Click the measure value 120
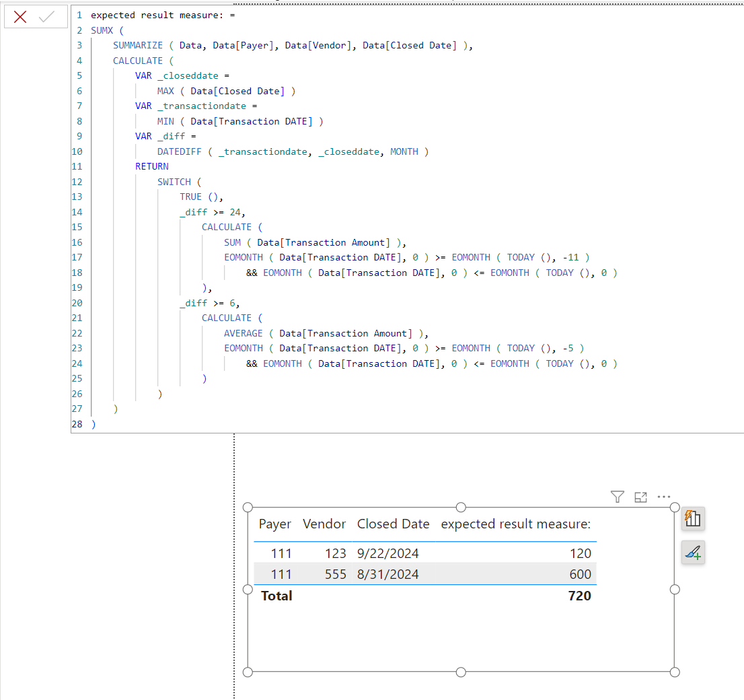Screen dimensions: 744x700 click(x=581, y=553)
